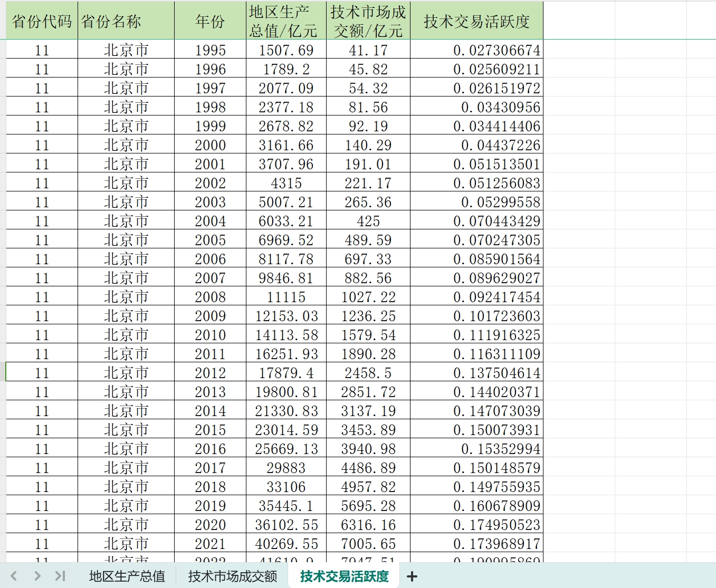Select header cell 技术交易活跃度
716x588 pixels.
click(x=476, y=21)
